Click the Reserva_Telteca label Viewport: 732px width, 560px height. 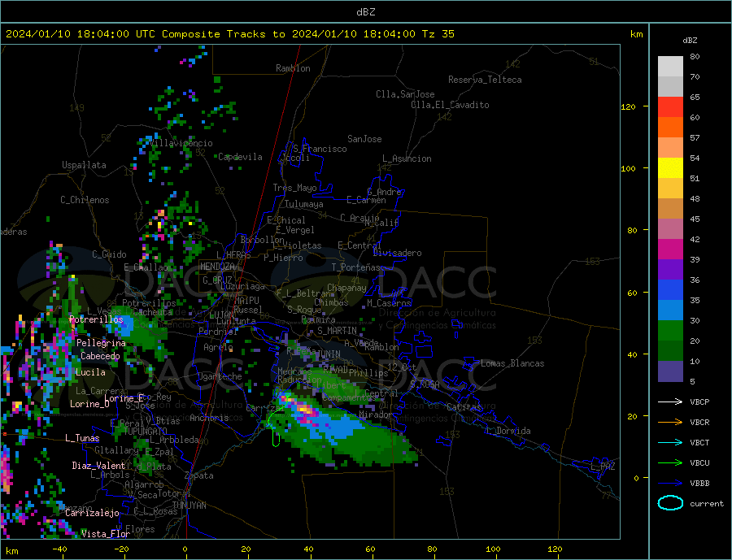[x=485, y=80]
